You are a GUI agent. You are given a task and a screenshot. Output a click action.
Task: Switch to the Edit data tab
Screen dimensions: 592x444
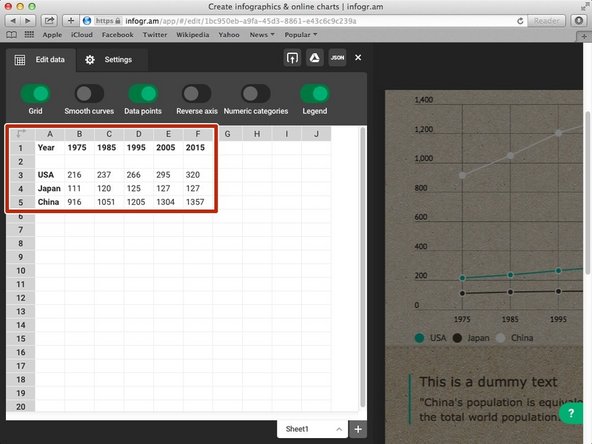coord(41,60)
